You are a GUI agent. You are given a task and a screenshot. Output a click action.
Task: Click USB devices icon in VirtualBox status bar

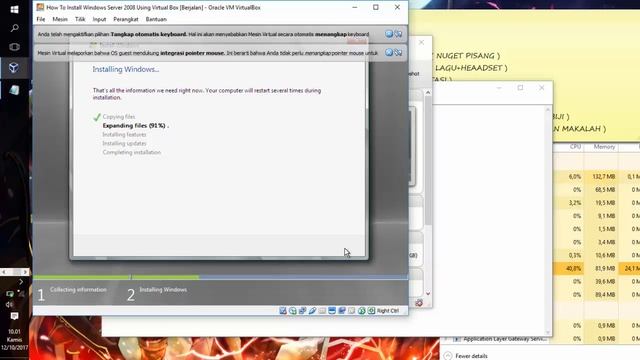pyautogui.click(x=312, y=311)
